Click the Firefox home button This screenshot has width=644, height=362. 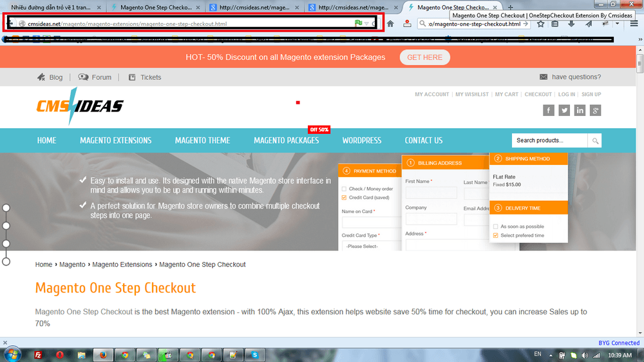(390, 24)
